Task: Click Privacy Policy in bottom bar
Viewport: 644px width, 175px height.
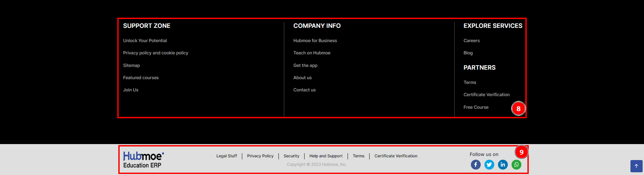Action: (x=260, y=156)
